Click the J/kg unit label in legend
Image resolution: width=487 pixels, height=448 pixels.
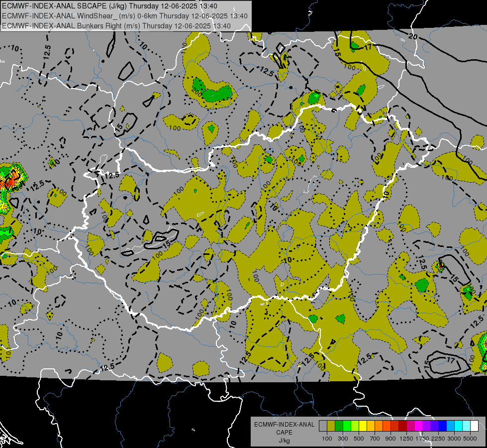coord(284,441)
